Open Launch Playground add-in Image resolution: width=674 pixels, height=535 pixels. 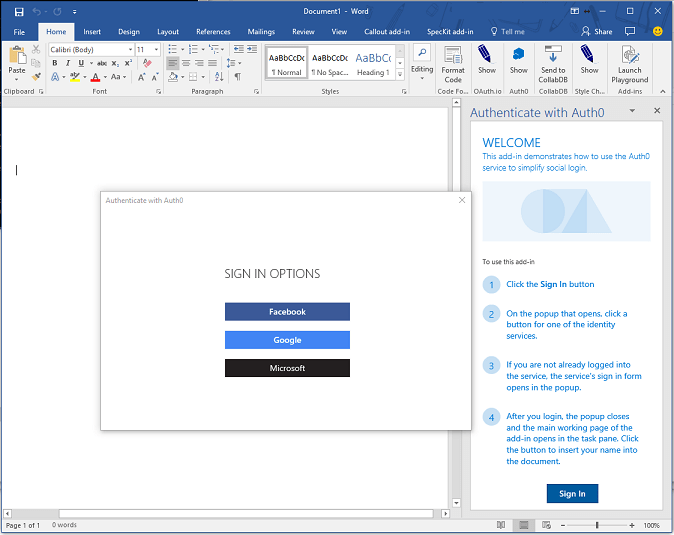(630, 56)
